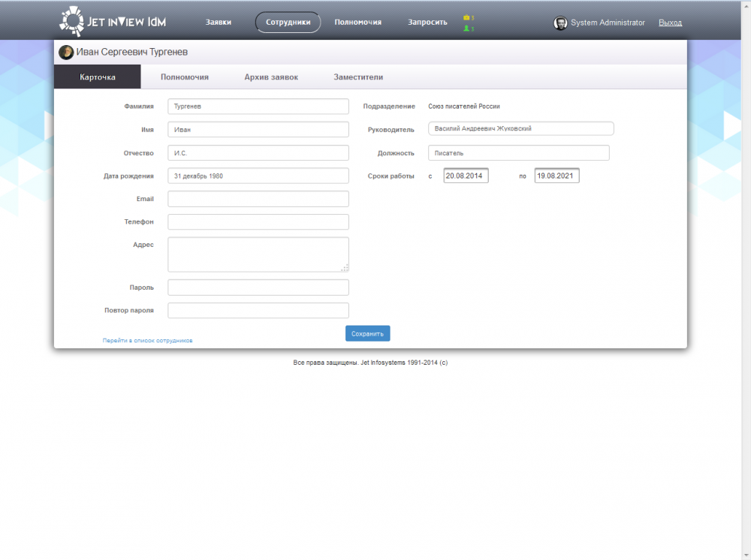Focus the Email input field
The height and width of the screenshot is (560, 751).
258,199
